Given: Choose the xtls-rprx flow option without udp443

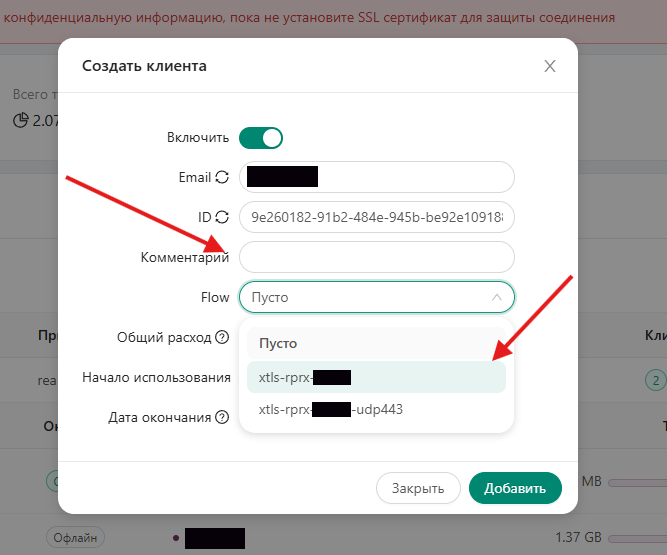Looking at the screenshot, I should (376, 377).
